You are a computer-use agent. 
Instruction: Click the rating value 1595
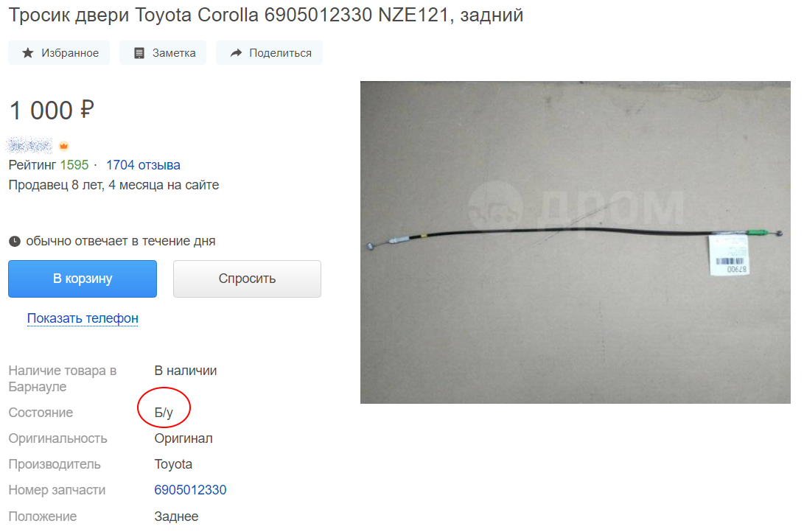pos(74,165)
